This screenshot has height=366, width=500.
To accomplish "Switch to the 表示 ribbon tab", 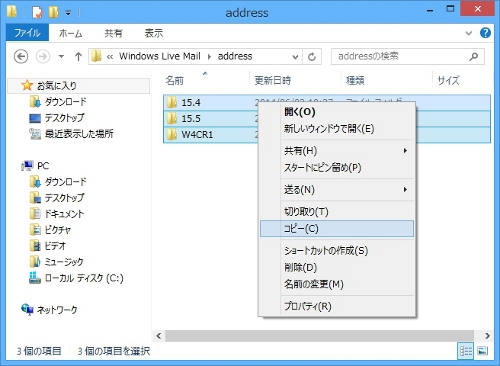I will (x=154, y=33).
